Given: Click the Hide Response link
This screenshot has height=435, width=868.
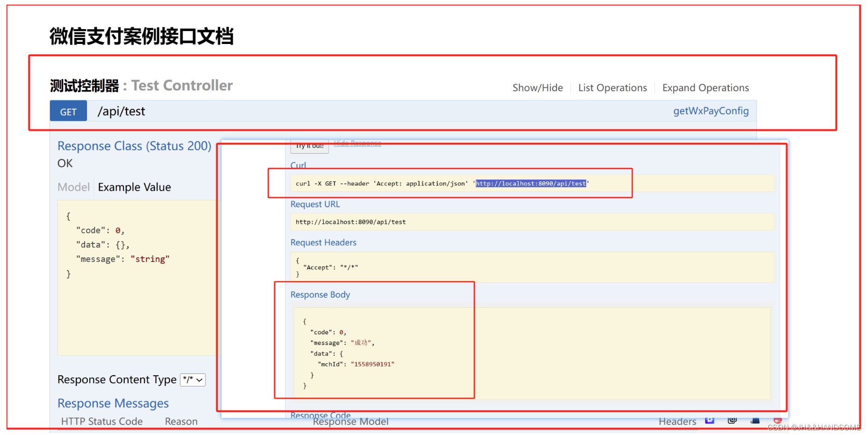Looking at the screenshot, I should coord(358,143).
